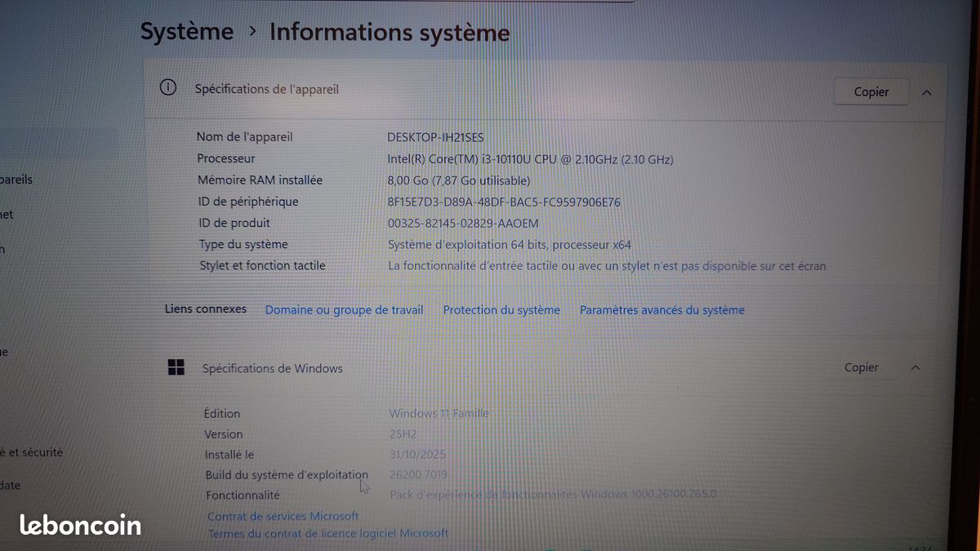
Task: Collapse the Spécifications de l'appareil section
Action: point(926,92)
